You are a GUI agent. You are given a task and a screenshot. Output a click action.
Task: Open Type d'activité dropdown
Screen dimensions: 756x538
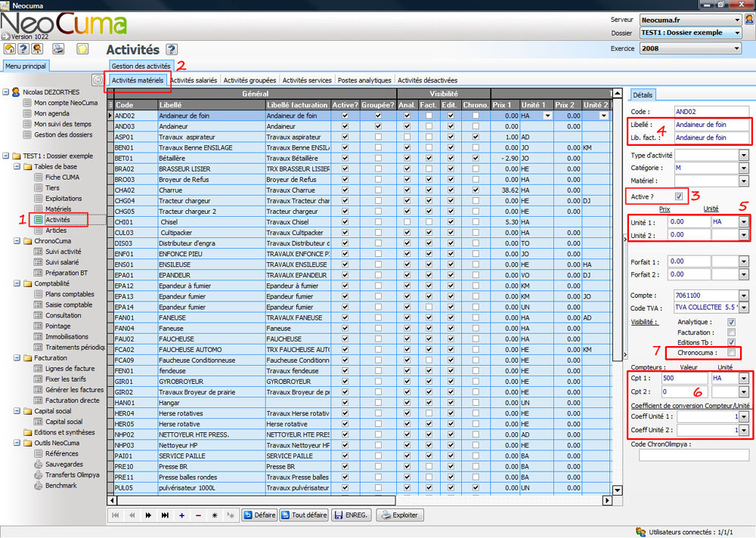pos(744,155)
